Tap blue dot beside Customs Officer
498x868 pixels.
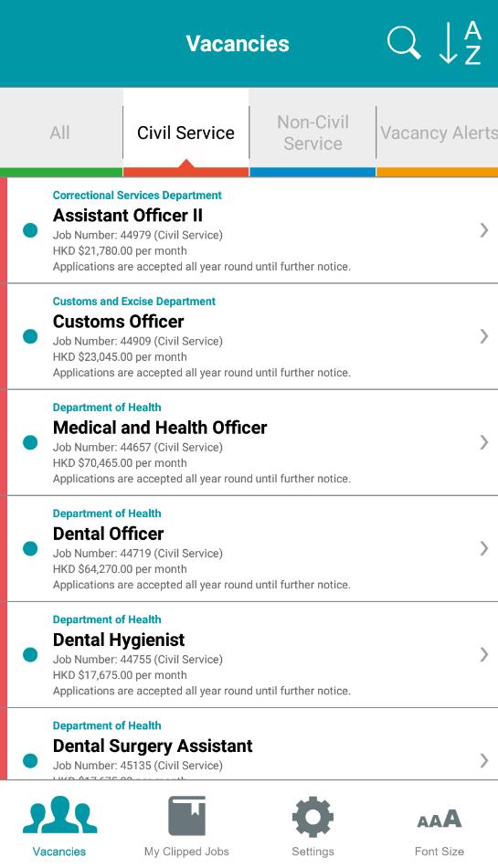[x=30, y=336]
